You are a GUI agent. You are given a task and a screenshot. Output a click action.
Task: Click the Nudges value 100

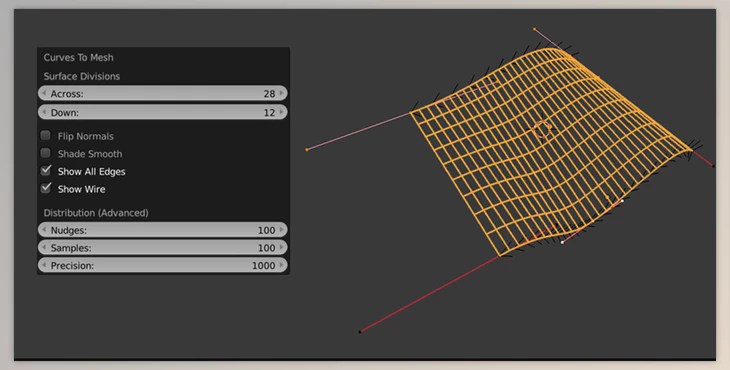point(266,230)
